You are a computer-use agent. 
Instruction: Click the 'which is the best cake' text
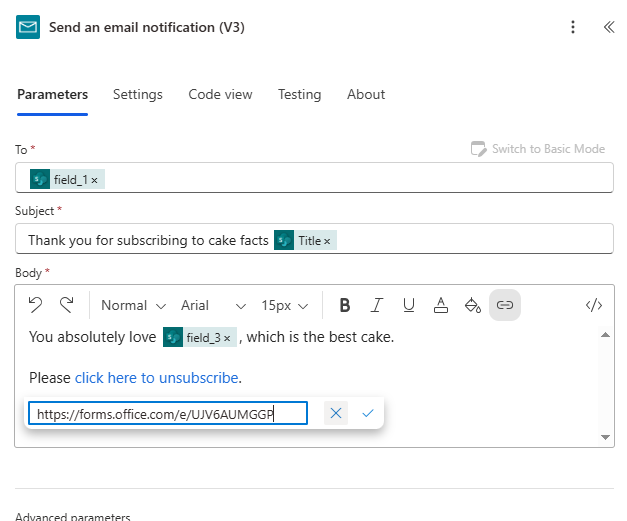[319, 337]
